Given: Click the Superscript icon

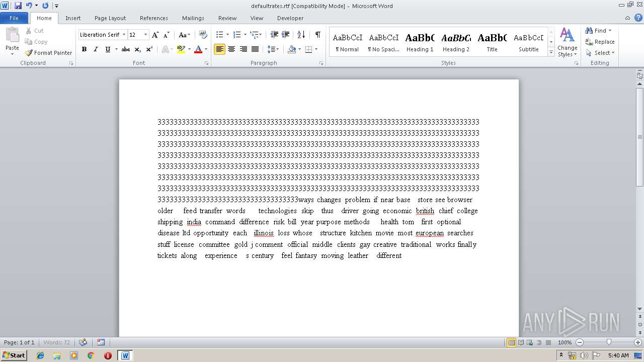Looking at the screenshot, I should coord(149,49).
